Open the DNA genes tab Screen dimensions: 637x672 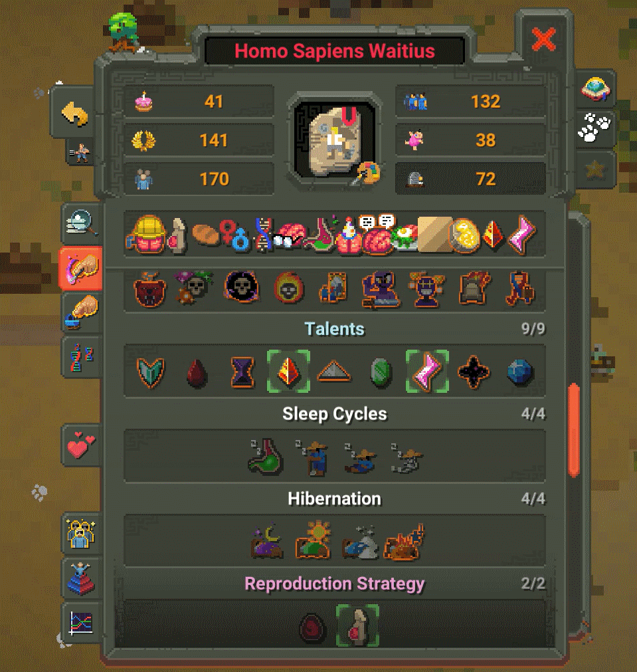[82, 357]
